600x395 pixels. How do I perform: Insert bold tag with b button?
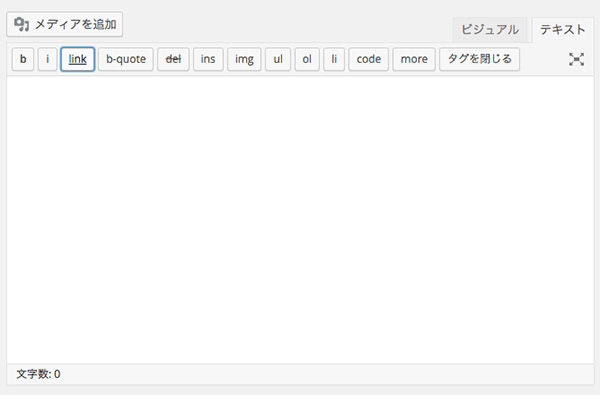pyautogui.click(x=23, y=59)
